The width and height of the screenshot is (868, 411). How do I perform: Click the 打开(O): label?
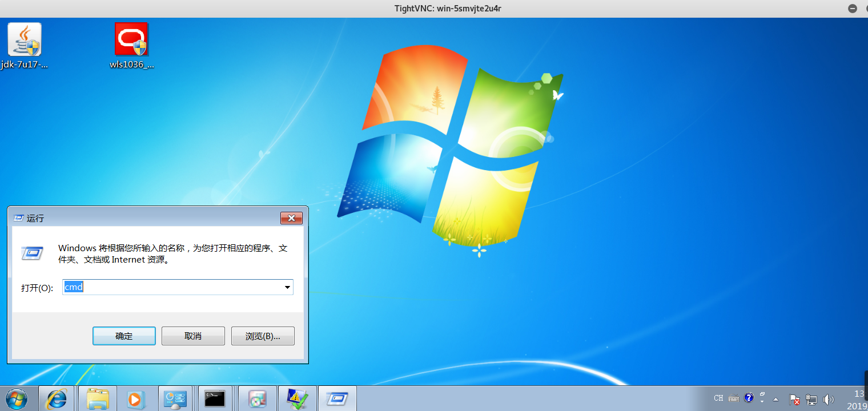pyautogui.click(x=37, y=288)
